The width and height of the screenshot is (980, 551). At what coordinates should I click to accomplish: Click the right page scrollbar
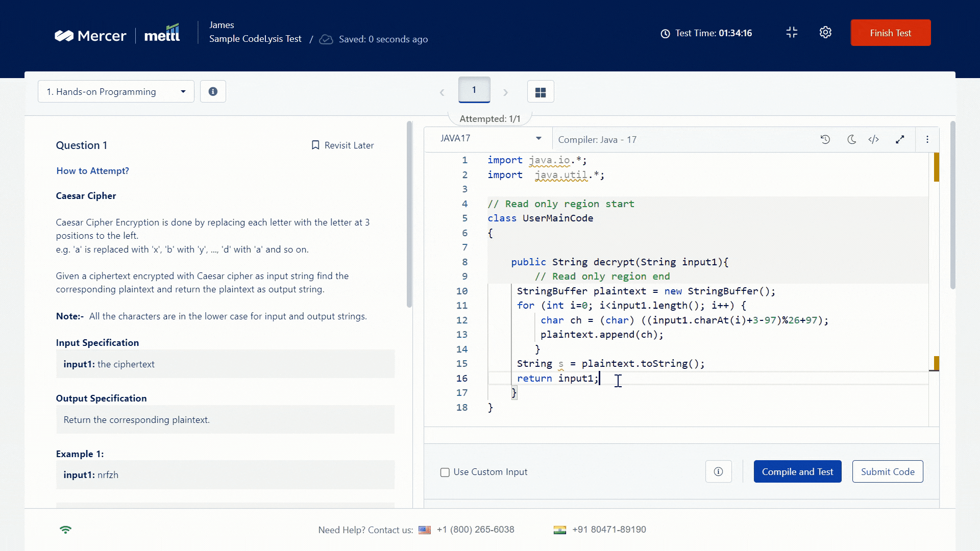pyautogui.click(x=952, y=206)
